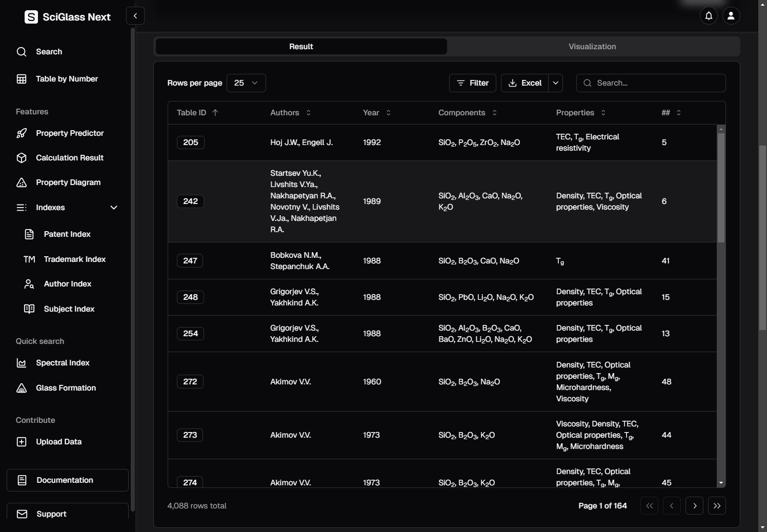
Task: Open Spectral Index chart icon
Action: [22, 363]
